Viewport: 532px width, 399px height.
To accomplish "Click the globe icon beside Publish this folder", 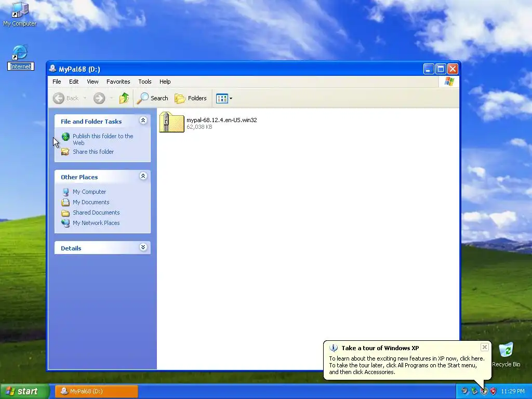I will click(65, 137).
